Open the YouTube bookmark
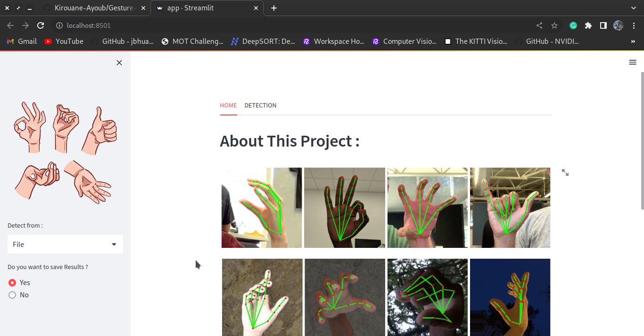The image size is (644, 336). (x=64, y=41)
